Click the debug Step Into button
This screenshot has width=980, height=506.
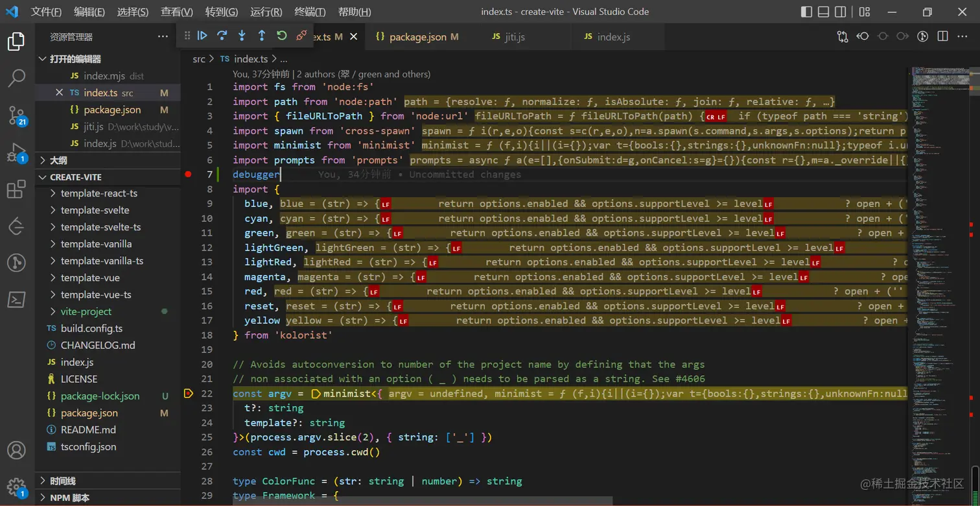[242, 36]
